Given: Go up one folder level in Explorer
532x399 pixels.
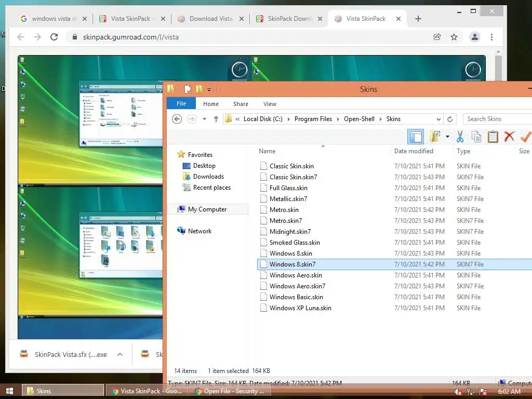Looking at the screenshot, I should click(x=216, y=119).
